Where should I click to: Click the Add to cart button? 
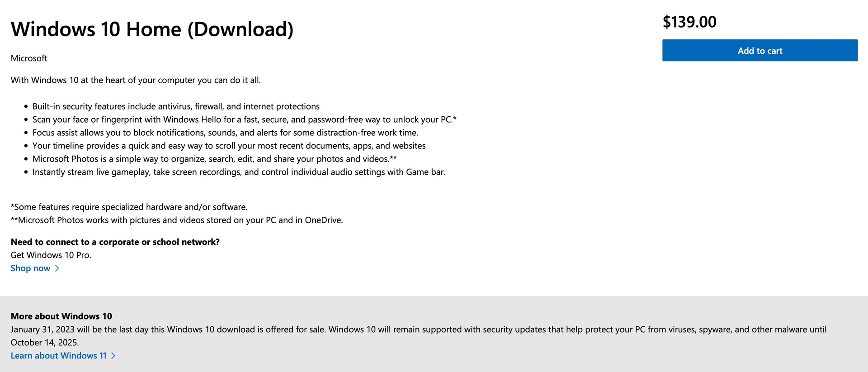coord(759,51)
